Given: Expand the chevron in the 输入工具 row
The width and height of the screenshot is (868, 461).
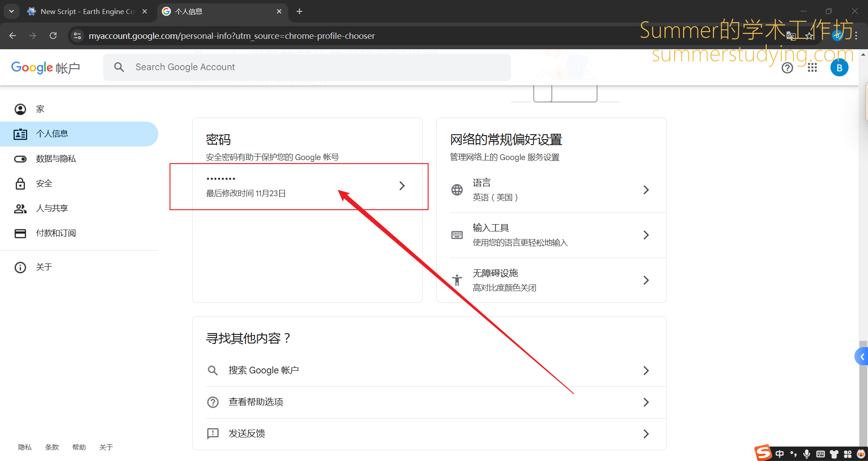Looking at the screenshot, I should [x=646, y=235].
